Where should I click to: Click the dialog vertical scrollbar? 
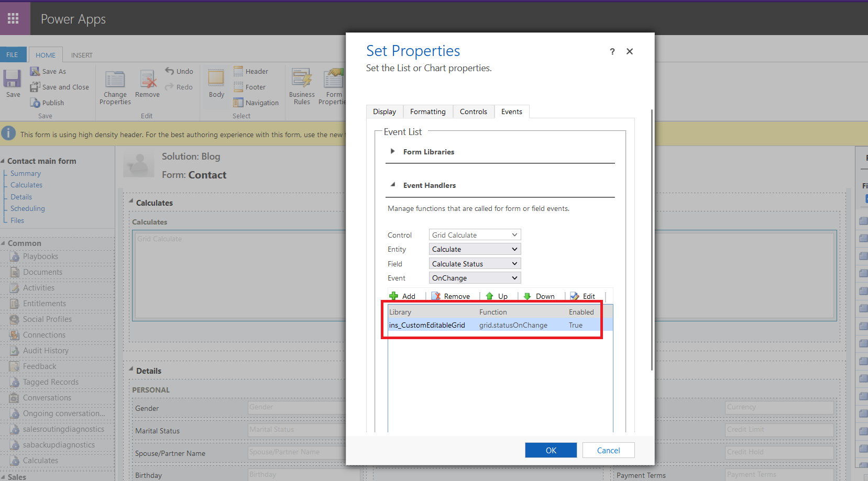(652, 239)
